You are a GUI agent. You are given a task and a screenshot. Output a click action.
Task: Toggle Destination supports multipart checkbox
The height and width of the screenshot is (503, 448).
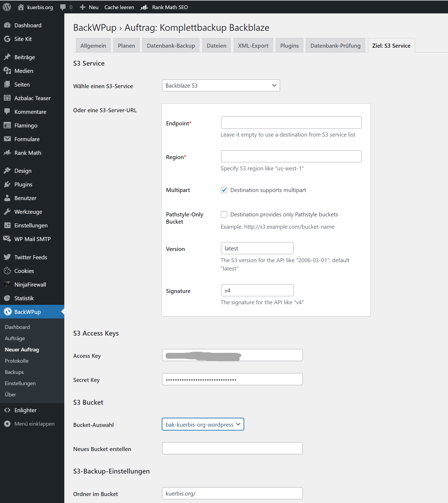click(224, 190)
